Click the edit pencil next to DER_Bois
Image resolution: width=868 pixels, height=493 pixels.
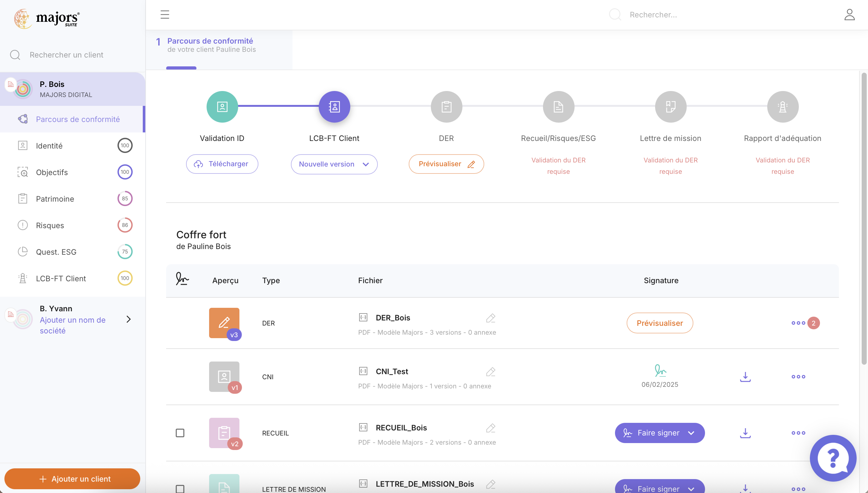point(491,318)
